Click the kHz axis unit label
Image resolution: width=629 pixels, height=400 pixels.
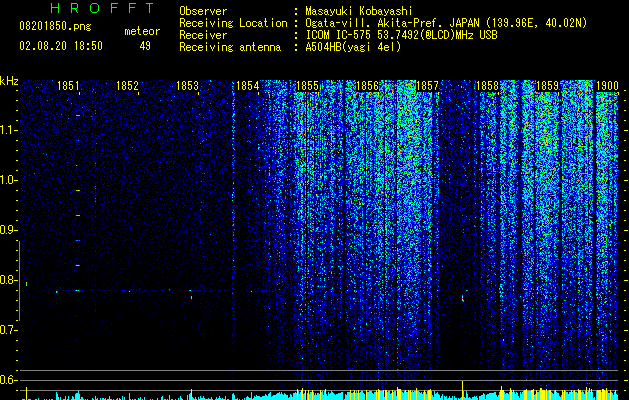(x=9, y=81)
